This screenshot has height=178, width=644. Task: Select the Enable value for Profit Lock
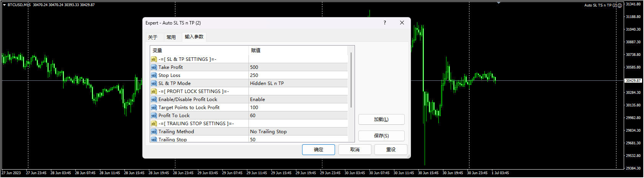tap(298, 100)
